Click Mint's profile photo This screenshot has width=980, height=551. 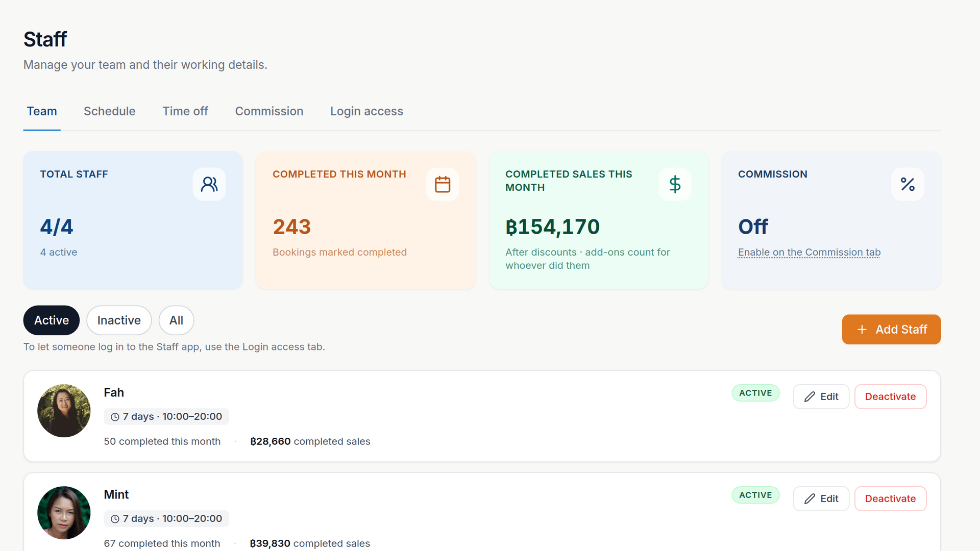coord(64,513)
